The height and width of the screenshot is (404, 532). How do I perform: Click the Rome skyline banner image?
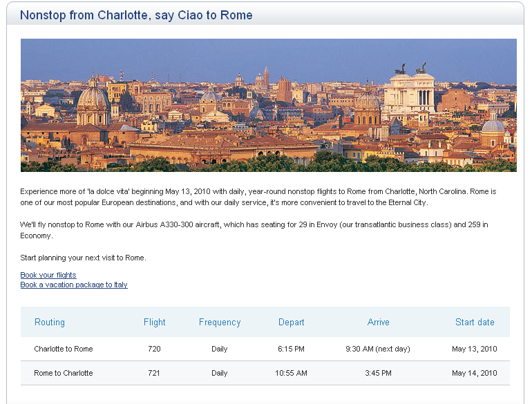268,105
